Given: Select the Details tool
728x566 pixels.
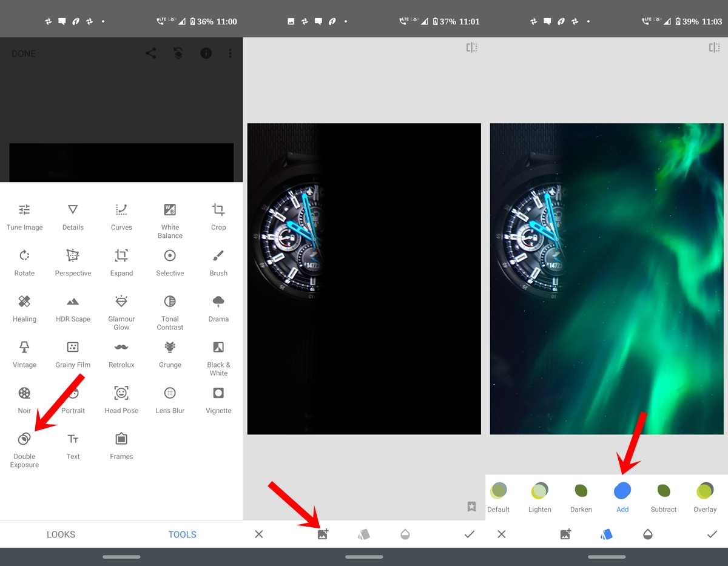Looking at the screenshot, I should 73,217.
